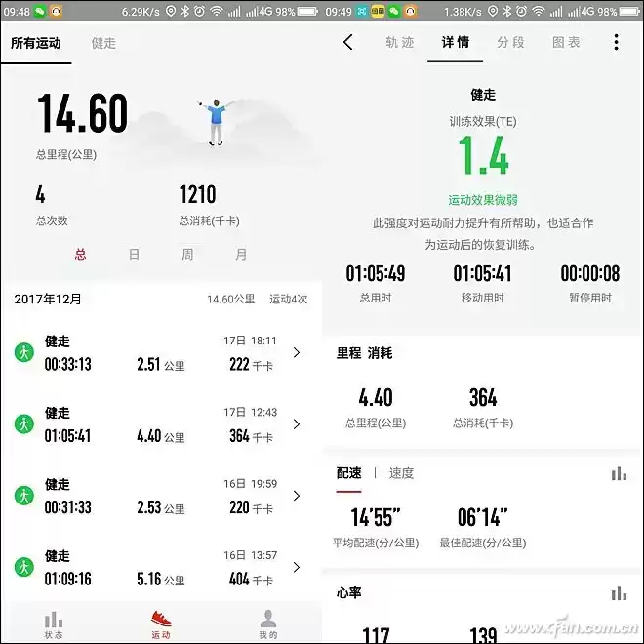
Task: Tap the 运动效果微弱 label
Action: pyautogui.click(x=483, y=200)
